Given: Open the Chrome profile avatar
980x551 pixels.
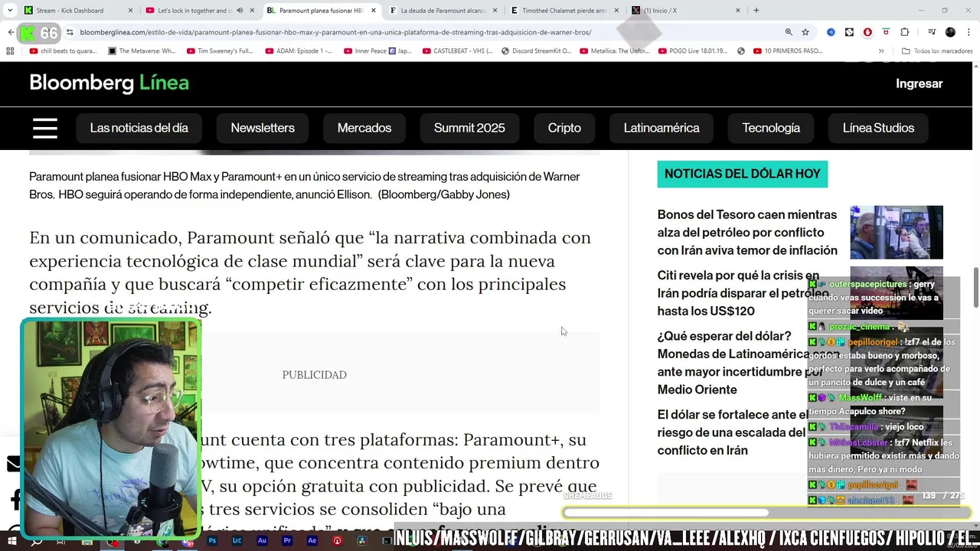Looking at the screenshot, I should pos(950,32).
